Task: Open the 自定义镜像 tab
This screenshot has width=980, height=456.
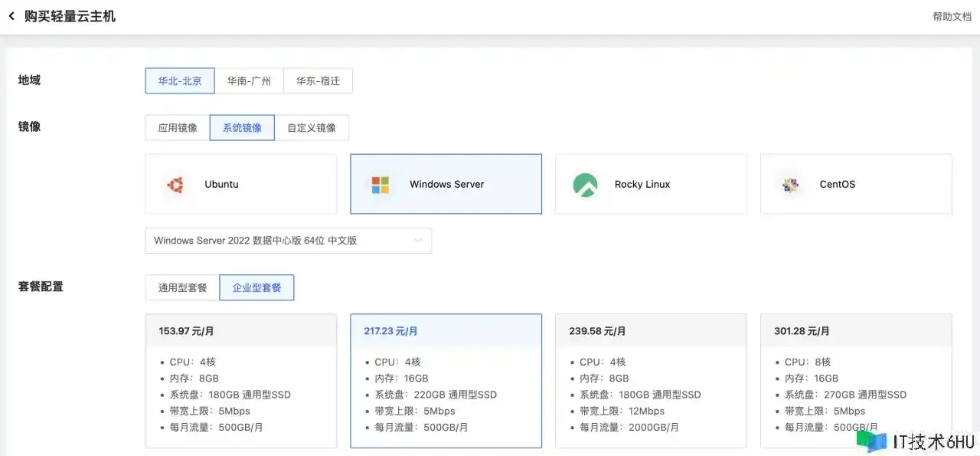Action: point(311,128)
